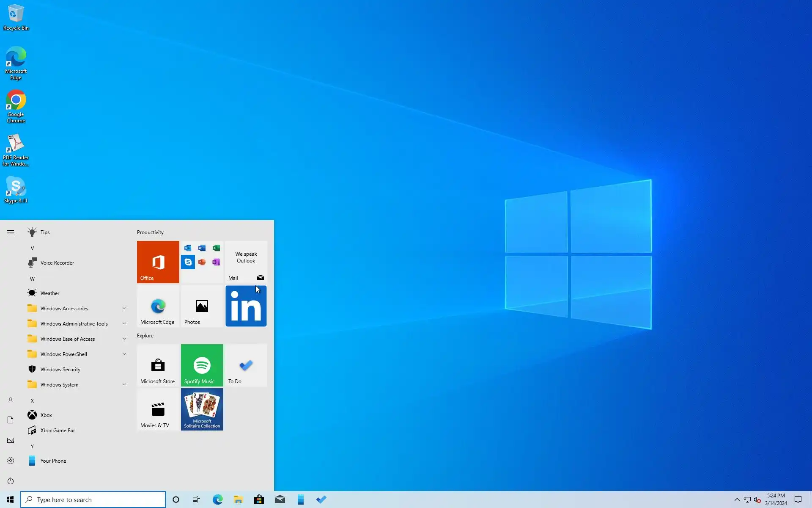Open Xbox Game Bar from app list
This screenshot has width=812, height=508.
pyautogui.click(x=58, y=430)
